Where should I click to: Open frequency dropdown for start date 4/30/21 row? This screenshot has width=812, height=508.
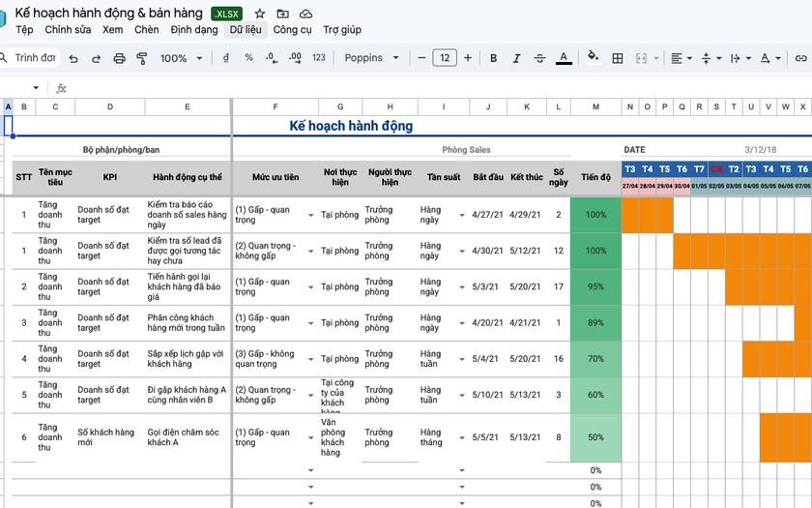[x=462, y=251]
